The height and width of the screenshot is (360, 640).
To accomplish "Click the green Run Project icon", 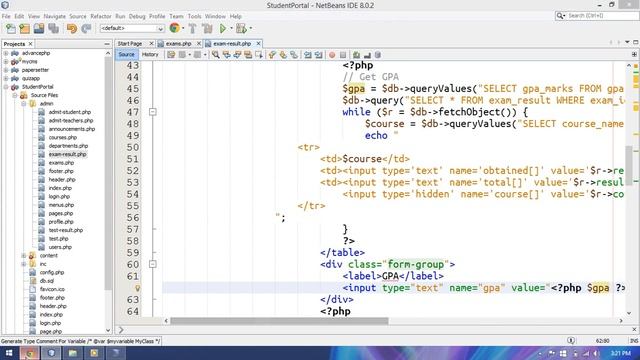I will point(223,29).
